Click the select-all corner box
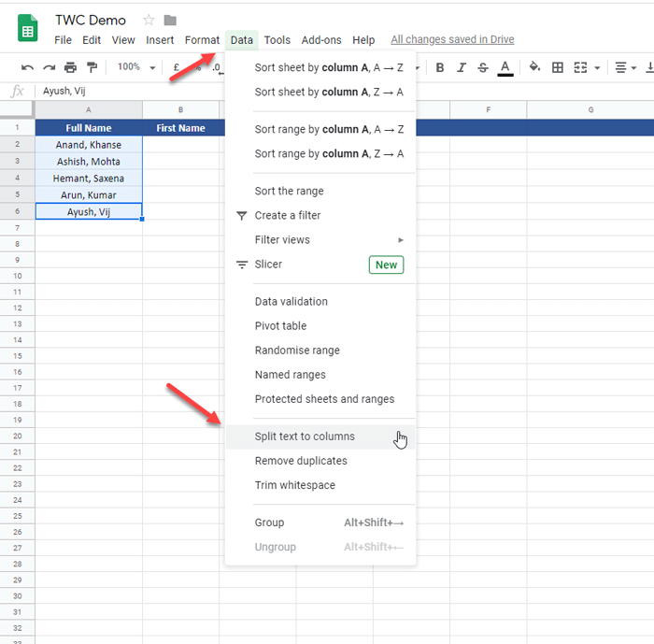Viewport: 654px width, 644px height. (x=17, y=109)
